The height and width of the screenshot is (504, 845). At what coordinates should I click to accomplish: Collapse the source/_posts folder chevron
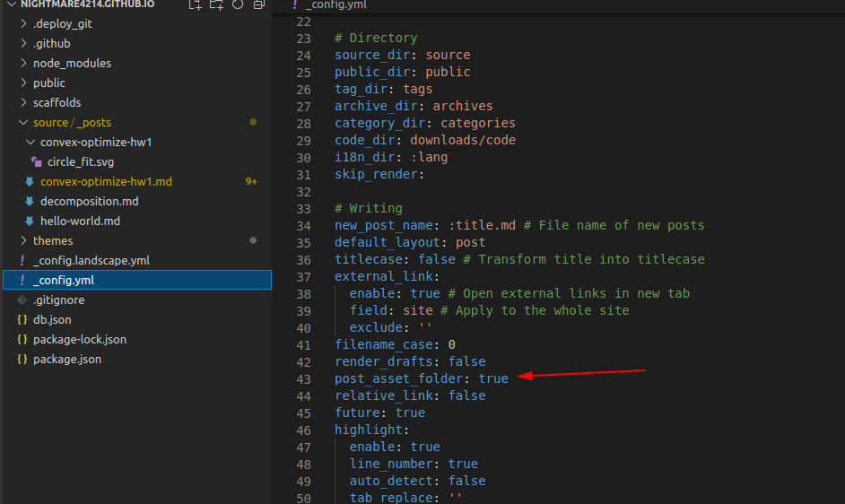point(23,122)
